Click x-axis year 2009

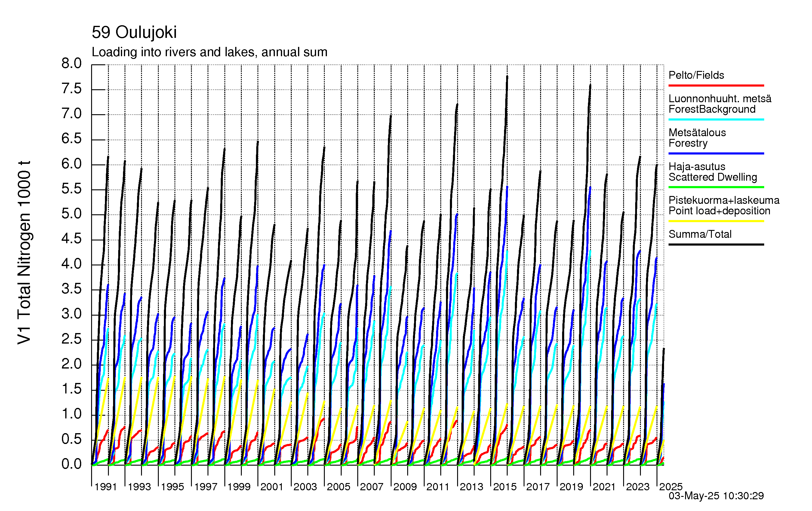pyautogui.click(x=405, y=487)
